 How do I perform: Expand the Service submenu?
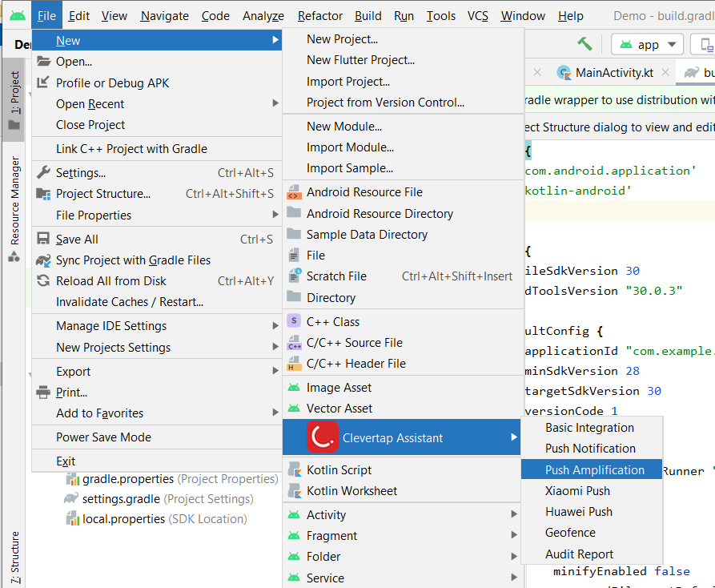514,578
